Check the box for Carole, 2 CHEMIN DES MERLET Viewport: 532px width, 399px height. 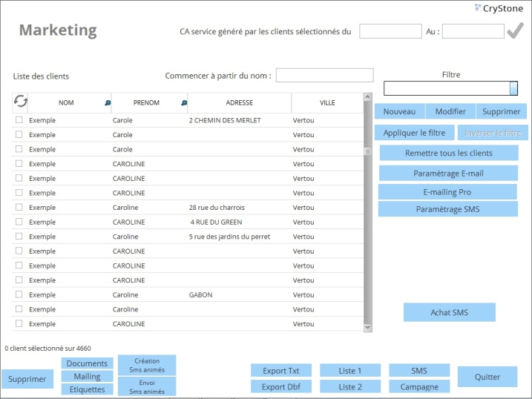tap(19, 120)
